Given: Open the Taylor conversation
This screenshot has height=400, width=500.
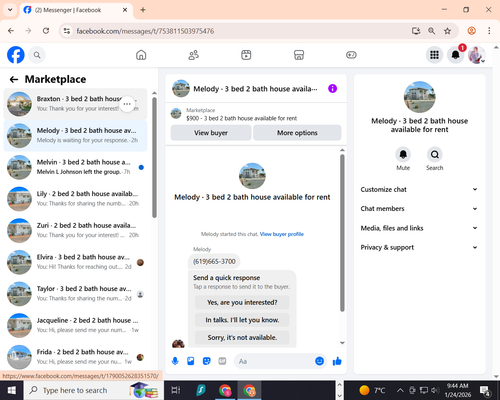Looking at the screenshot, I should pyautogui.click(x=75, y=294).
